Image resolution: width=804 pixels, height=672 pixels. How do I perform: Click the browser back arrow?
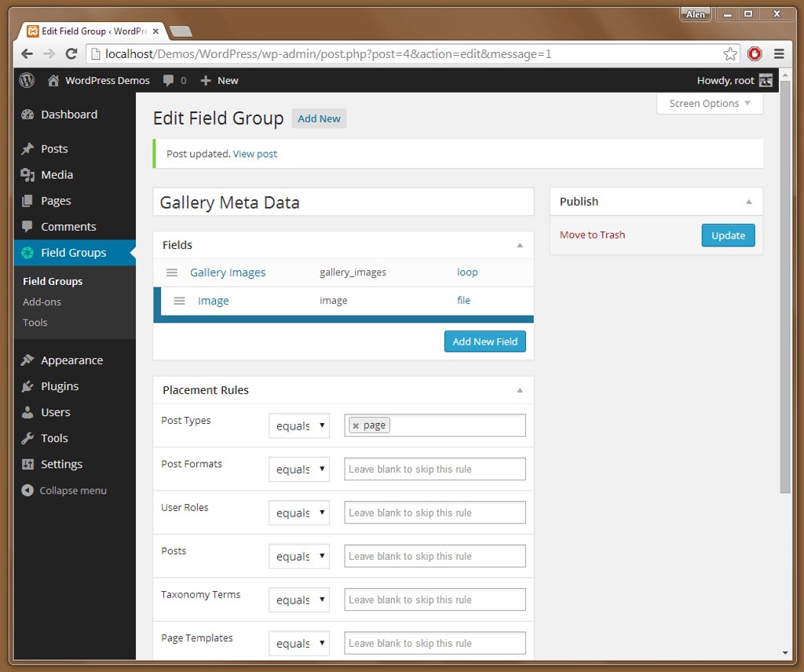[27, 54]
